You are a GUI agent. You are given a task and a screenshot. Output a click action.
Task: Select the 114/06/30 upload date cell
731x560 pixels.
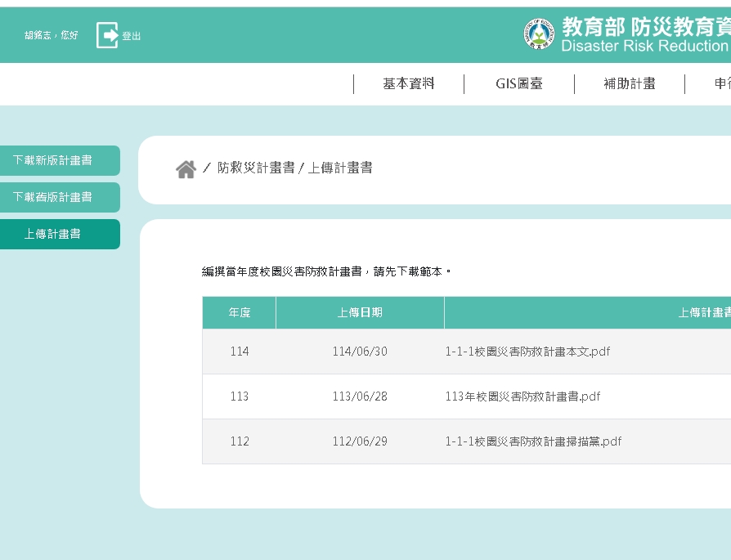(x=360, y=352)
